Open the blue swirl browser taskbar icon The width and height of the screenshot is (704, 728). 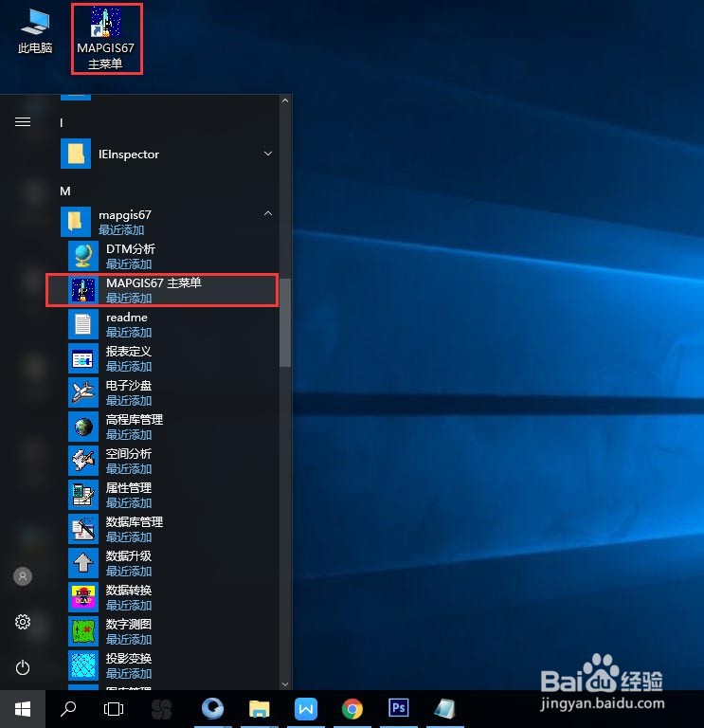click(x=212, y=709)
